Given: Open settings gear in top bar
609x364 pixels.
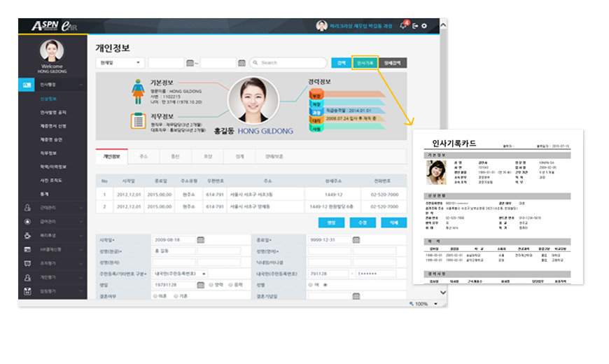Looking at the screenshot, I should 424,26.
